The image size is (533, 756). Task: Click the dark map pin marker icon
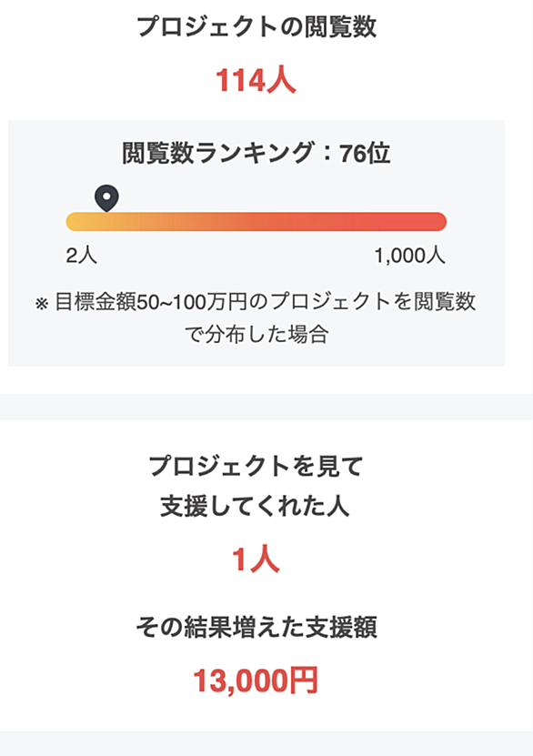[106, 197]
